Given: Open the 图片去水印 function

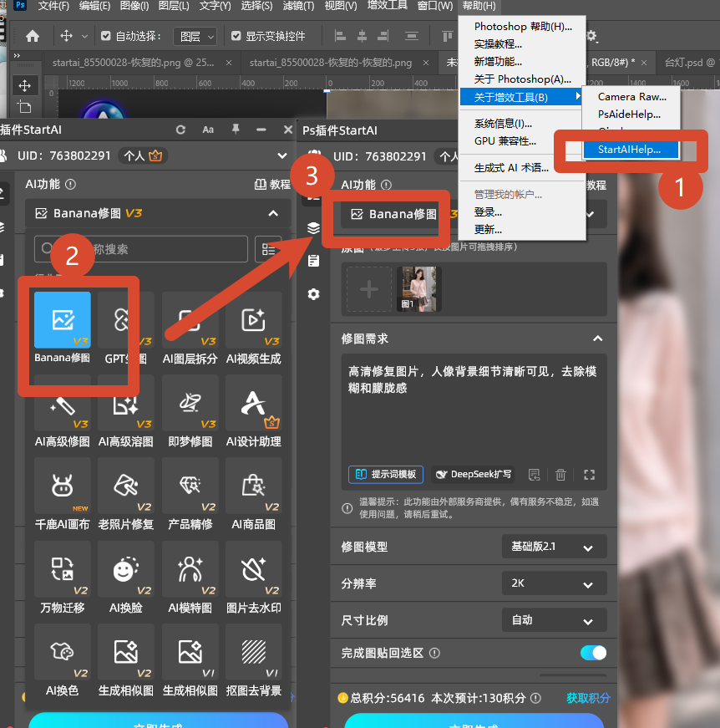Looking at the screenshot, I should click(253, 578).
